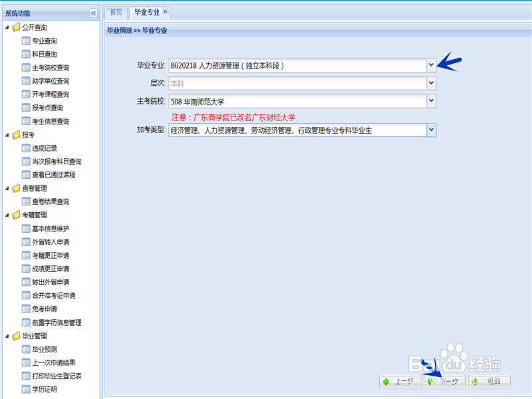The image size is (532, 399).
Task: Click the 公开查询 folder icon
Action: coord(16,27)
